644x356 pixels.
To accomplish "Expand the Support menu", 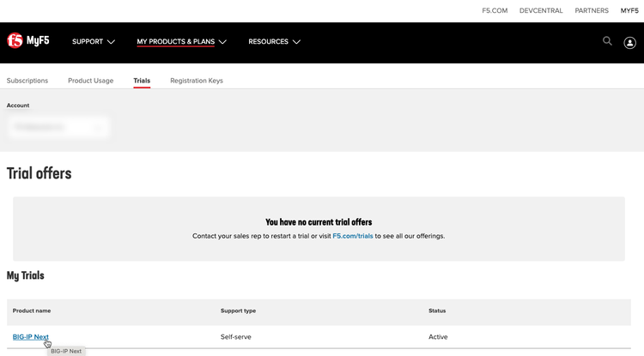I will tap(94, 41).
